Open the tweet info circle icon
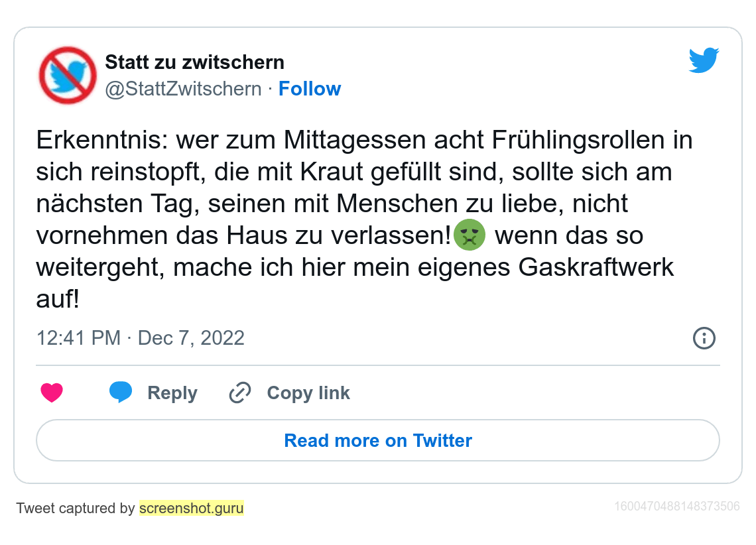The width and height of the screenshot is (756, 545). [704, 338]
